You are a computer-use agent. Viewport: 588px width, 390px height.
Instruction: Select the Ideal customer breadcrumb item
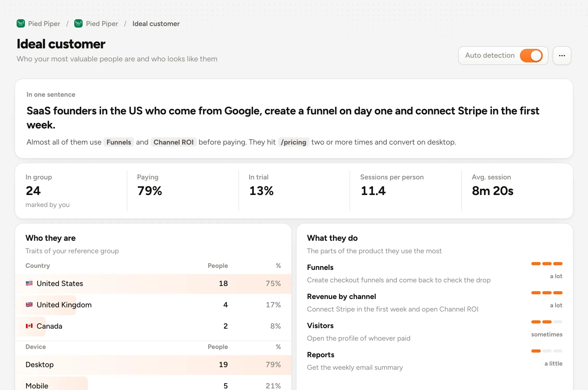click(x=156, y=24)
